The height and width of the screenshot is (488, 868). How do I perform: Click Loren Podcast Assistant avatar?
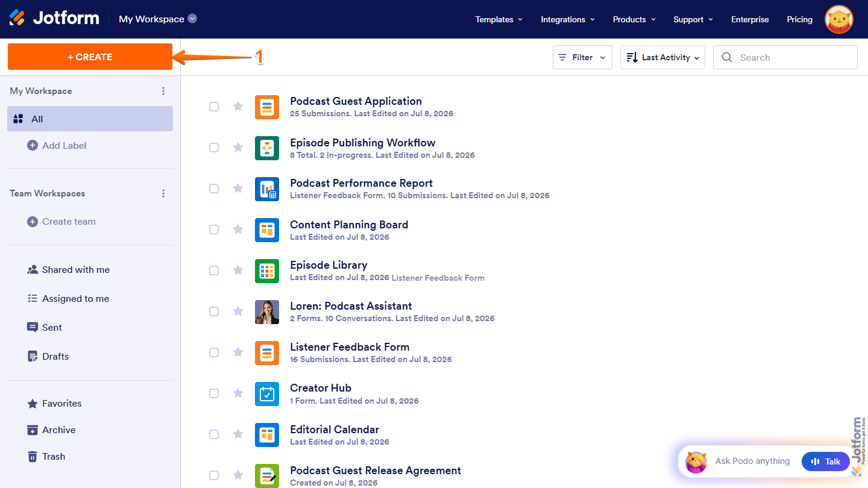pyautogui.click(x=267, y=312)
